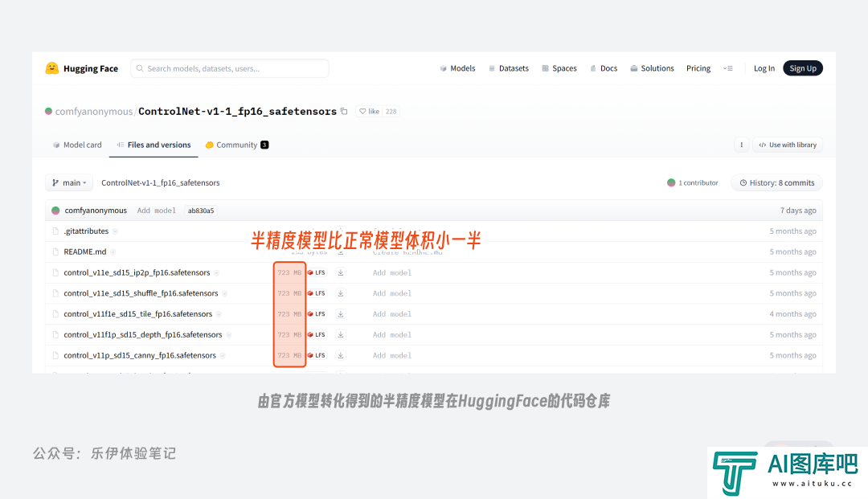Open control_v11f1p_sd15_depth_fp16.safetensors file

tap(143, 335)
